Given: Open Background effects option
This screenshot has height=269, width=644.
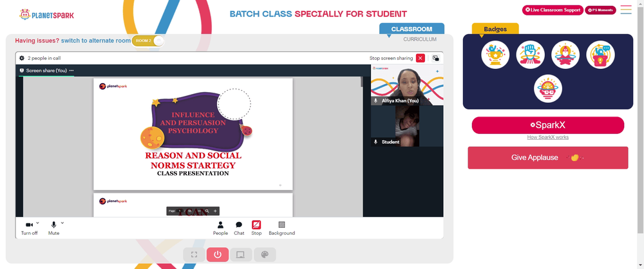Looking at the screenshot, I should [282, 228].
